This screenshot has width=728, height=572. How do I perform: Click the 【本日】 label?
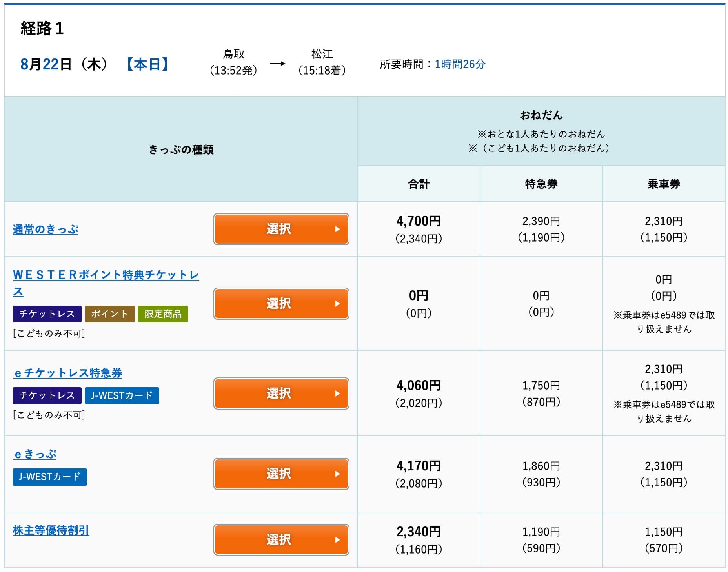point(148,64)
